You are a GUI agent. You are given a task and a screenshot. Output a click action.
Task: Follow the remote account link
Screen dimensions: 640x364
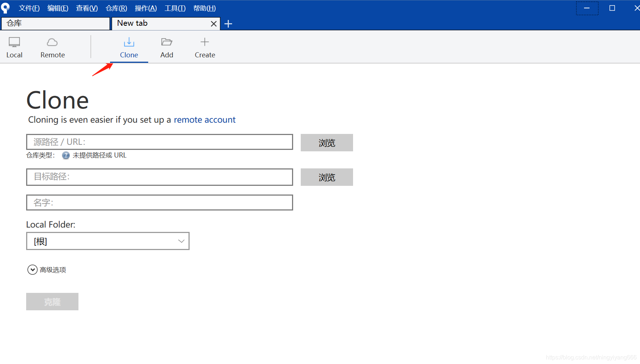coord(204,120)
